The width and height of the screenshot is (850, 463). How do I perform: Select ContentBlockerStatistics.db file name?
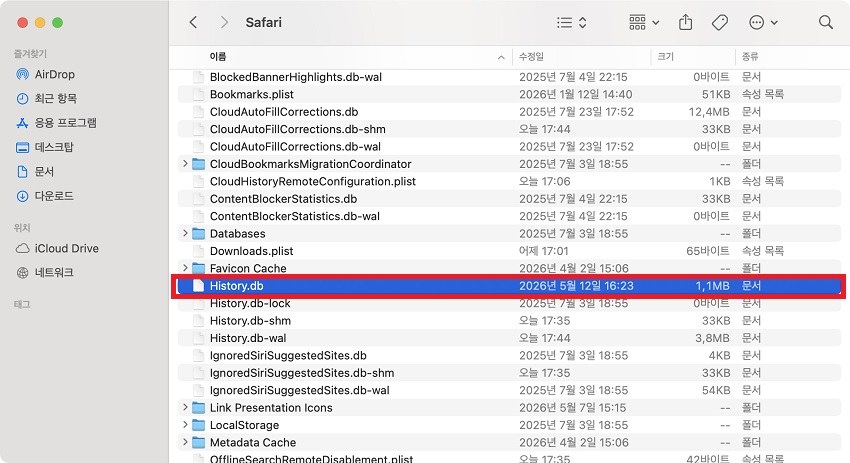[x=284, y=198]
